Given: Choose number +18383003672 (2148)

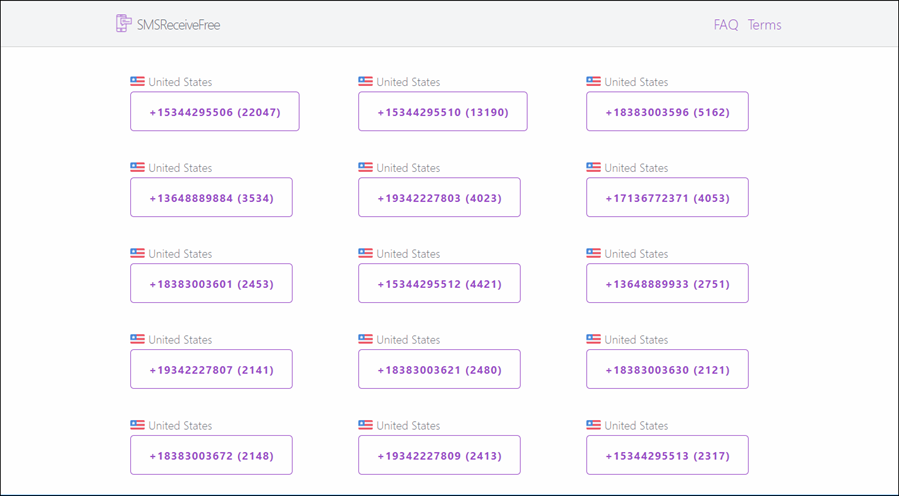Looking at the screenshot, I should (211, 456).
